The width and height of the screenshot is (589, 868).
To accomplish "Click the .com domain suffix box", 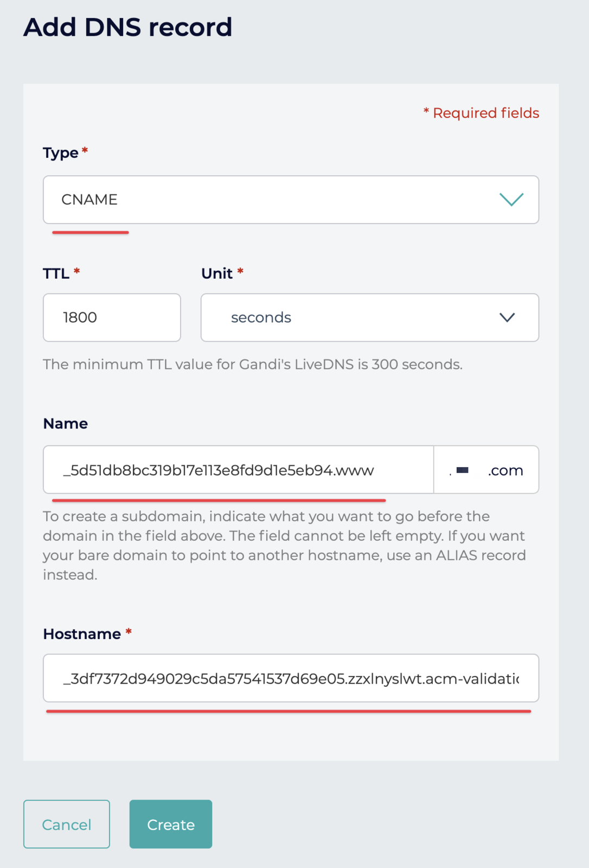I will pos(504,470).
